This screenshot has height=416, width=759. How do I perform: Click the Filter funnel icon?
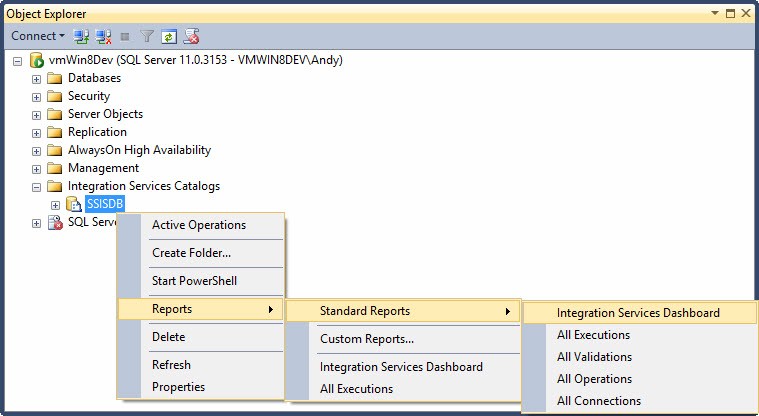click(x=147, y=36)
